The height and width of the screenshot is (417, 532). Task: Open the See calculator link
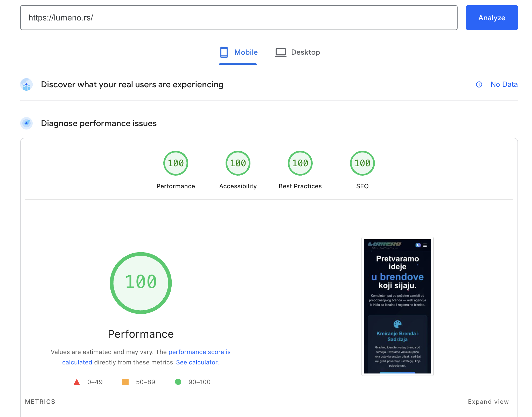(x=197, y=362)
